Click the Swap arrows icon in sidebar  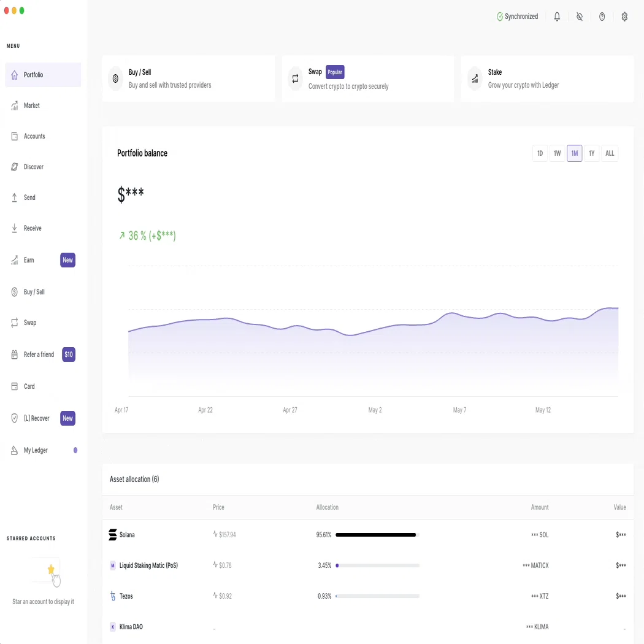(x=14, y=323)
